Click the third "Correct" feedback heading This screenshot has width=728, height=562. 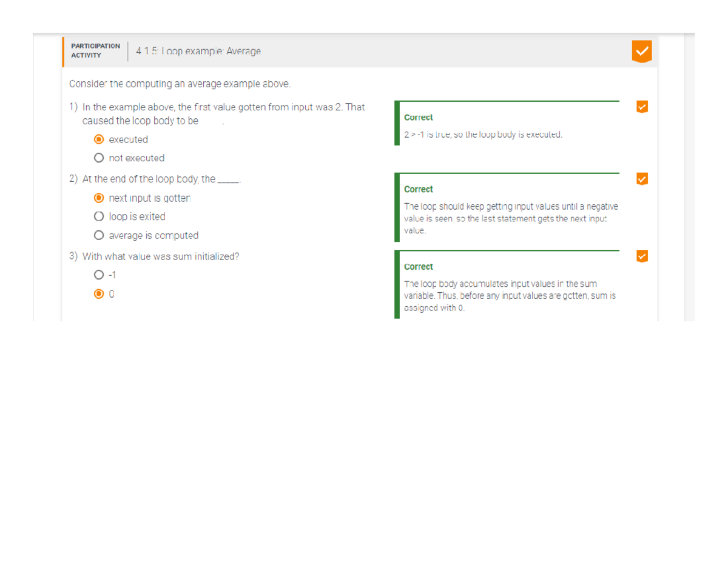pos(418,267)
